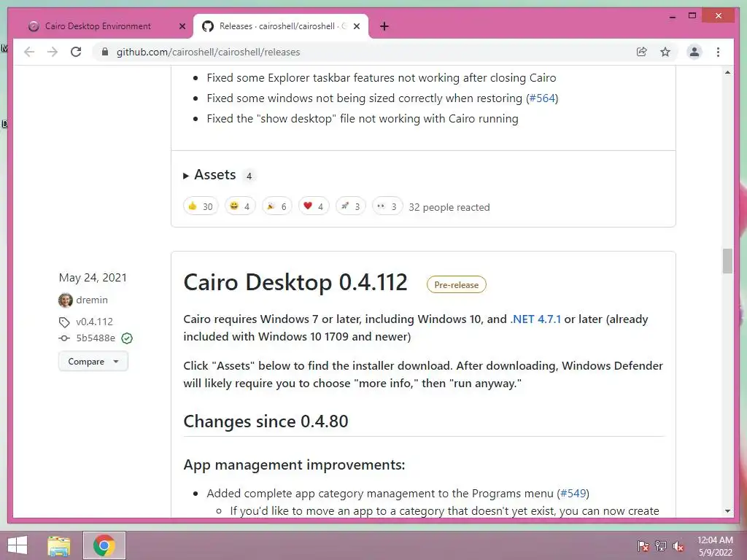Click the Chrome taskbar icon

coord(104,545)
